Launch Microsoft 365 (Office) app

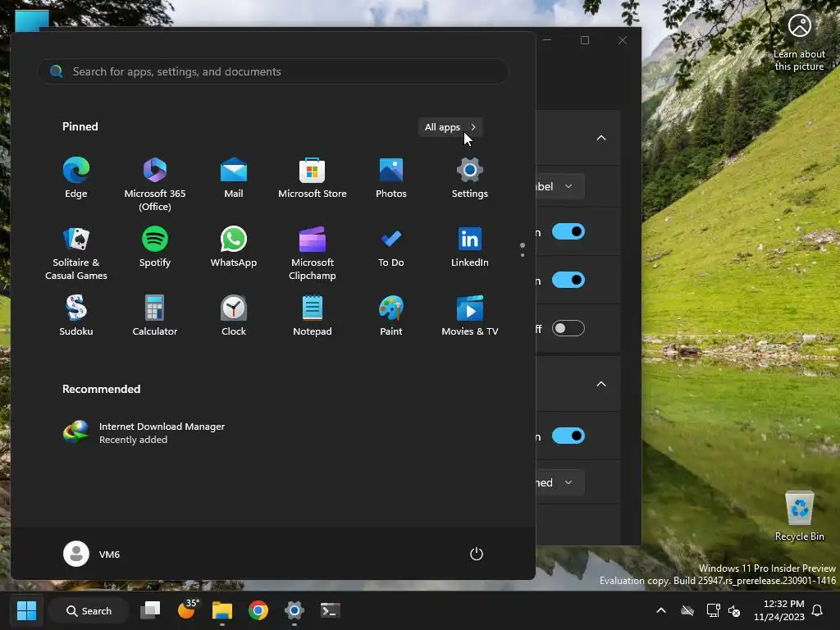coord(155,185)
